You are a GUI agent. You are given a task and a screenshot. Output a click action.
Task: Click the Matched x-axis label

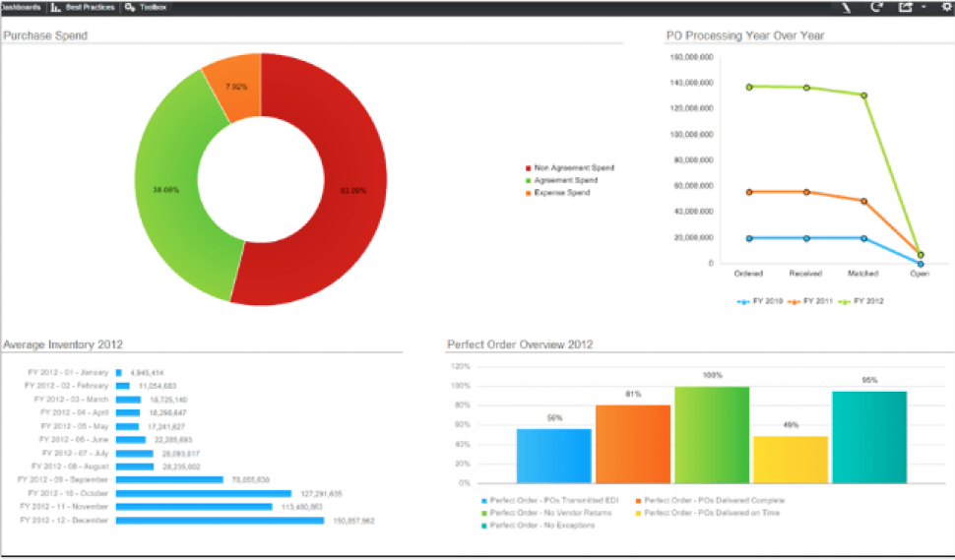coord(863,274)
